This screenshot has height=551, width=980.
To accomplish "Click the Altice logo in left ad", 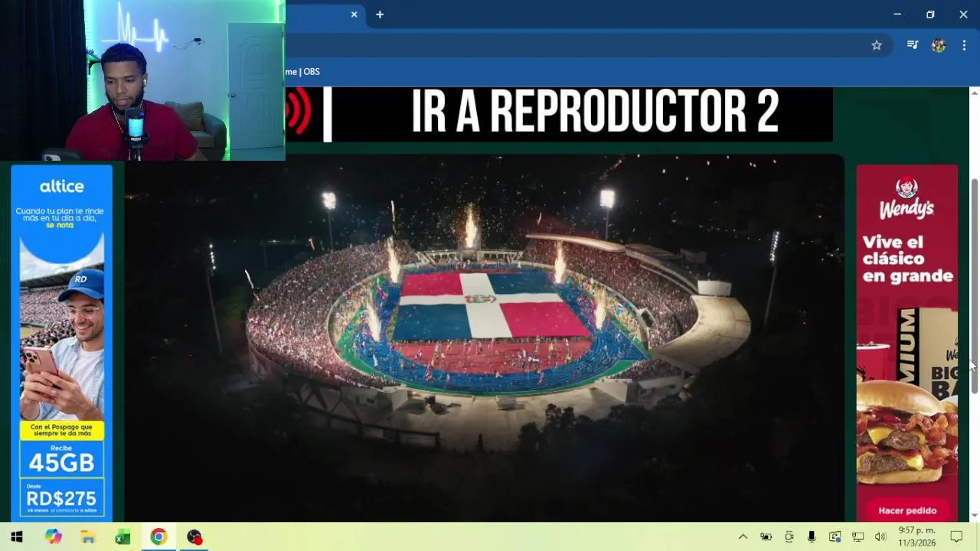I will click(62, 187).
